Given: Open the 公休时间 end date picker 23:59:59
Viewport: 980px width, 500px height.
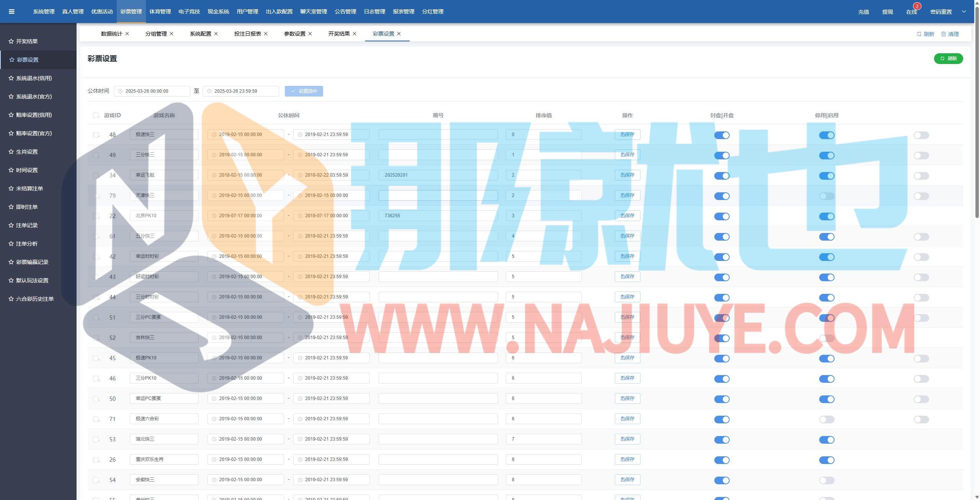Looking at the screenshot, I should pos(240,91).
